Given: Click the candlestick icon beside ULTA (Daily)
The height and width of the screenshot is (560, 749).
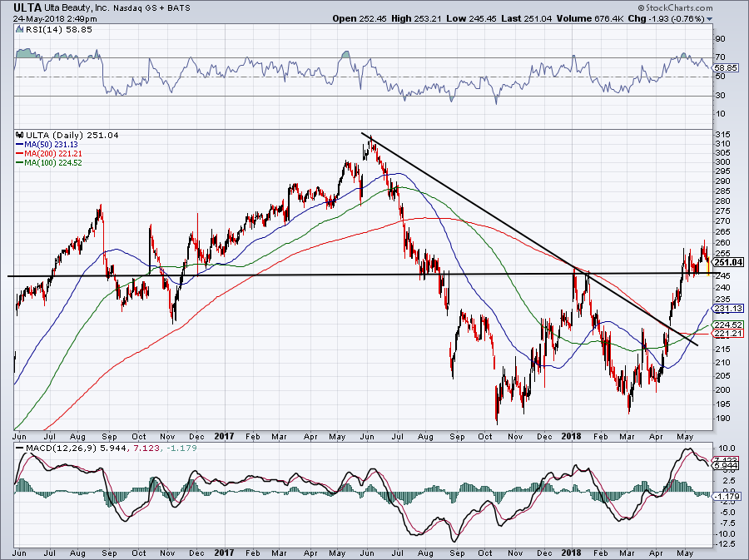Looking at the screenshot, I should (x=20, y=135).
